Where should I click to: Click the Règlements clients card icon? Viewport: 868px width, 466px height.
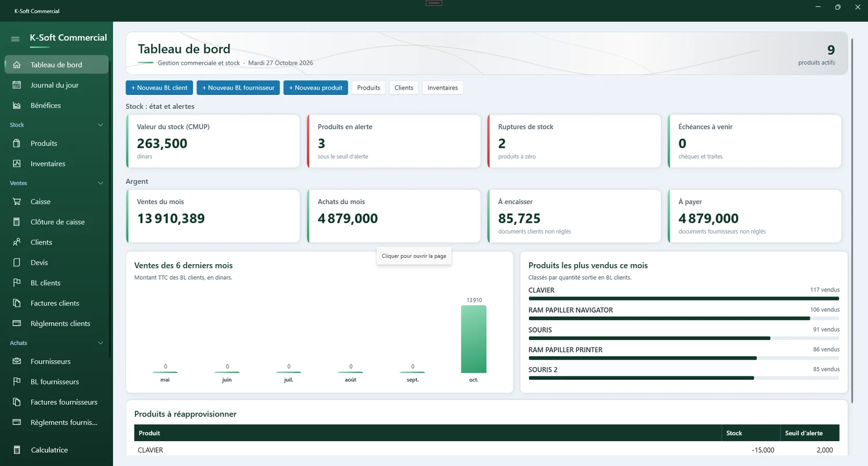click(17, 323)
